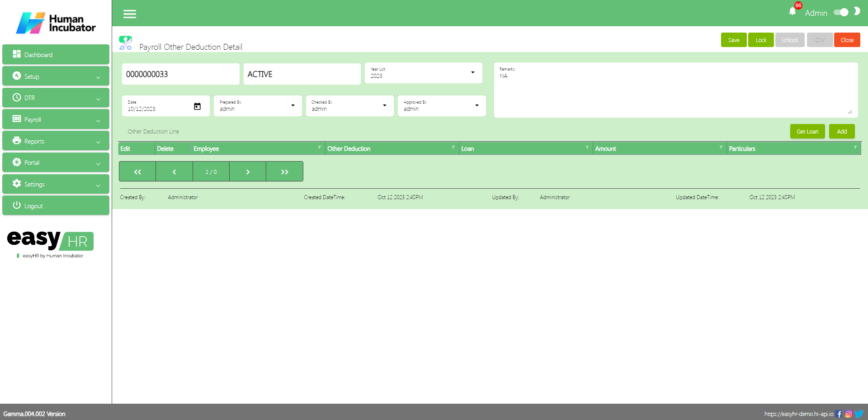Screen dimensions: 868x420
Task: Expand the Payroll menu chevron
Action: point(98,121)
